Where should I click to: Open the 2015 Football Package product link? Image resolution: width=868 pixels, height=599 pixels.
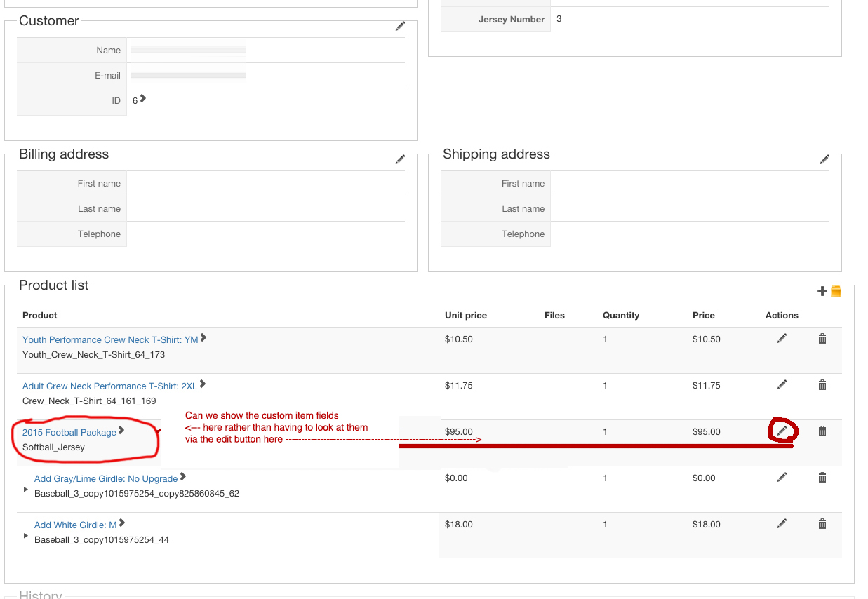click(69, 432)
